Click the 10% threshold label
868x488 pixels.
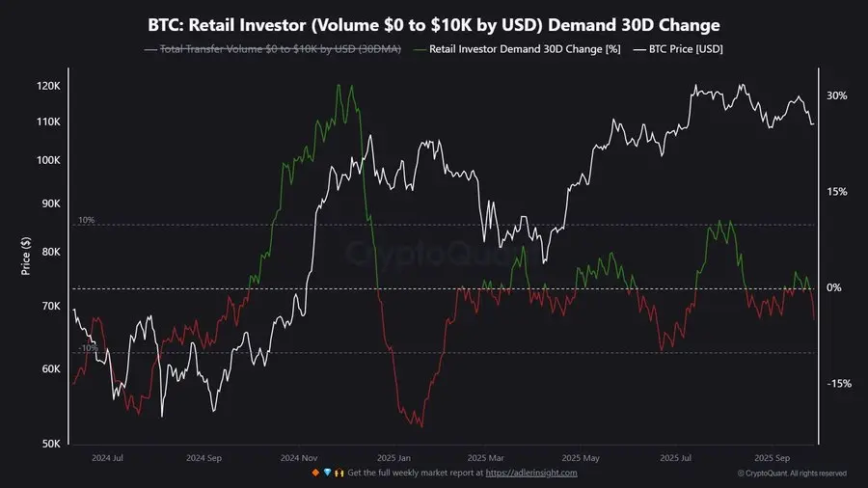86,220
